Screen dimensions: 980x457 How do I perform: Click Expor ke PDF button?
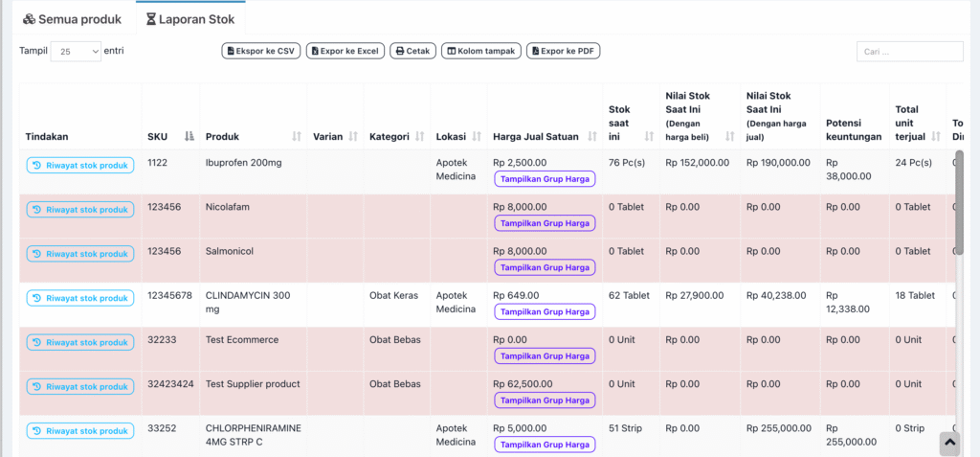(x=563, y=51)
